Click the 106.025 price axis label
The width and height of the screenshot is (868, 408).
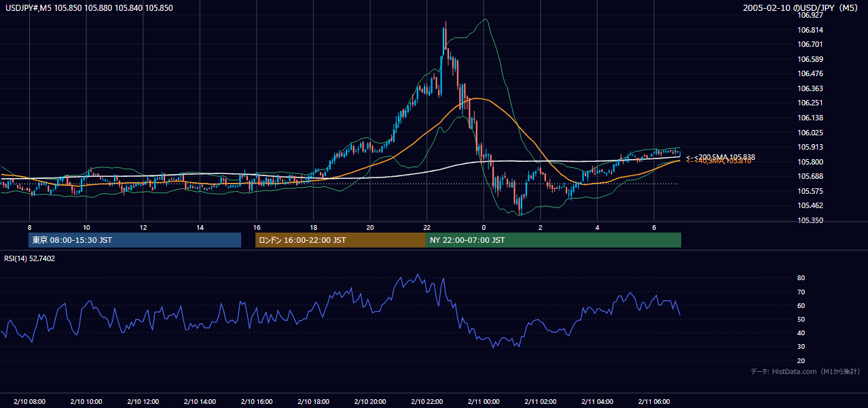coord(810,133)
